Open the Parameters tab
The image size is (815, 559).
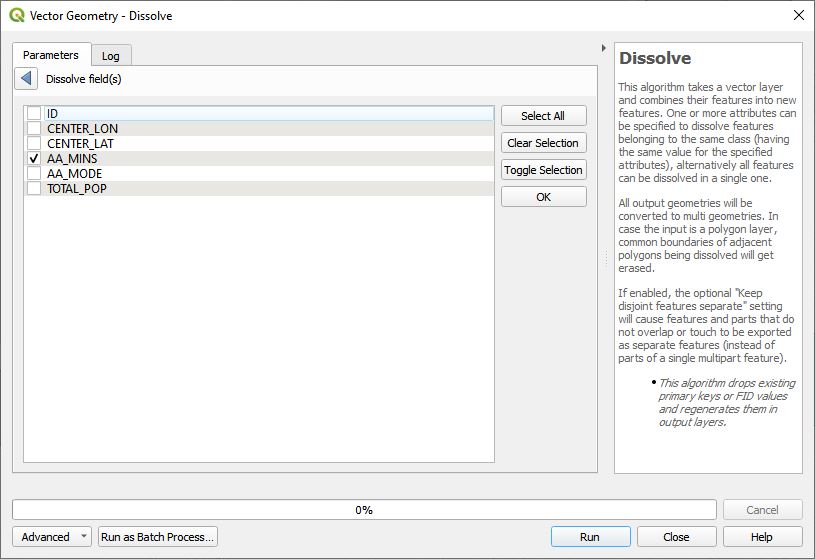51,55
